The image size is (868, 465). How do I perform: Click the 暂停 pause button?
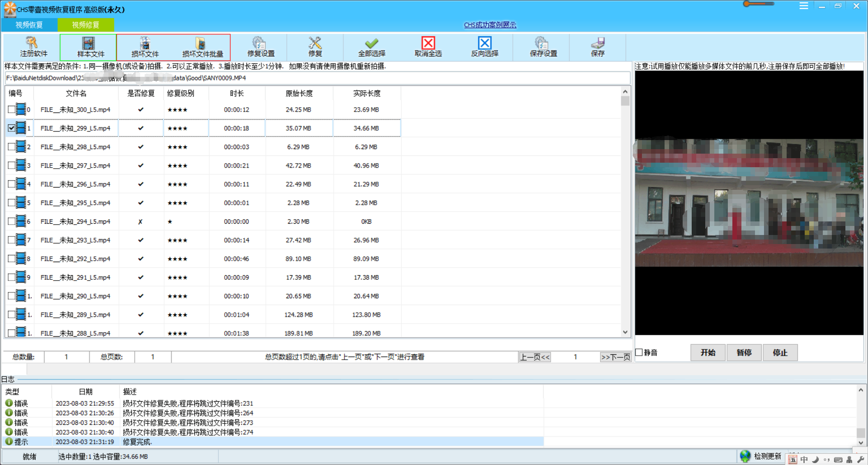click(744, 352)
